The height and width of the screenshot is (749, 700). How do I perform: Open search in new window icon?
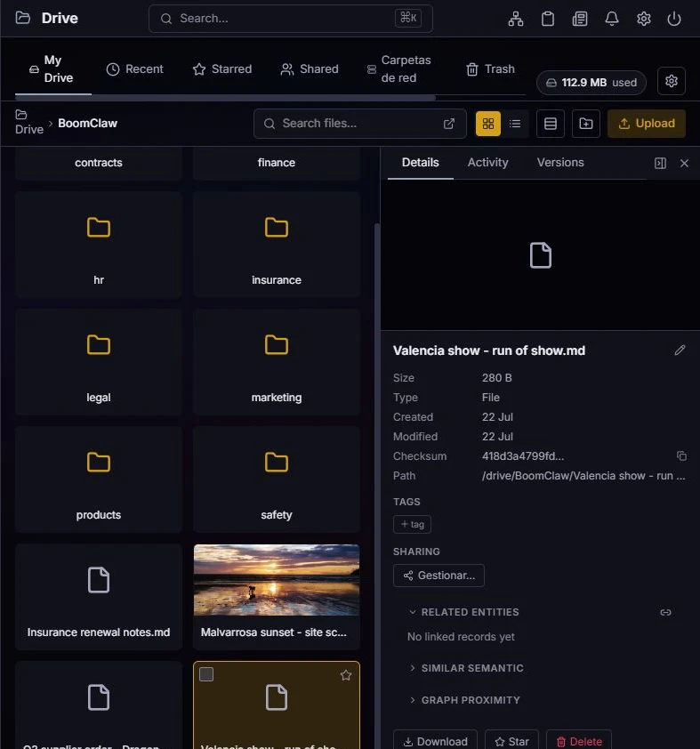click(449, 124)
